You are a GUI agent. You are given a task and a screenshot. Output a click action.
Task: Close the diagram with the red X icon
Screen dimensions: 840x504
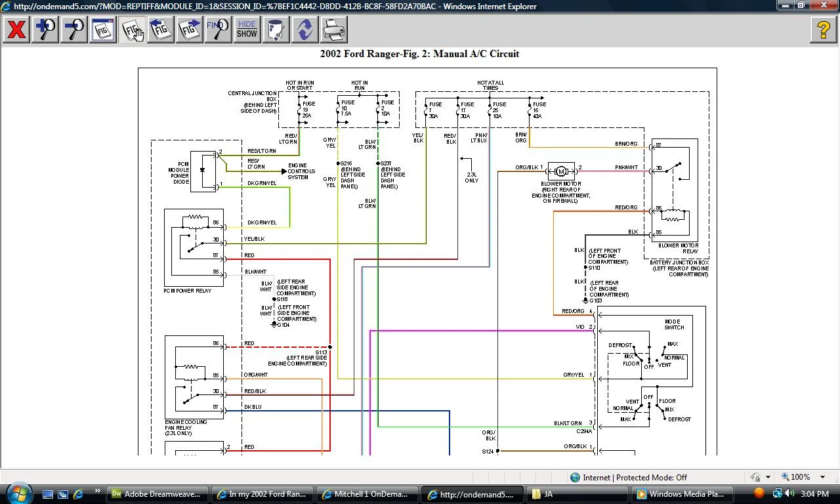tap(16, 30)
